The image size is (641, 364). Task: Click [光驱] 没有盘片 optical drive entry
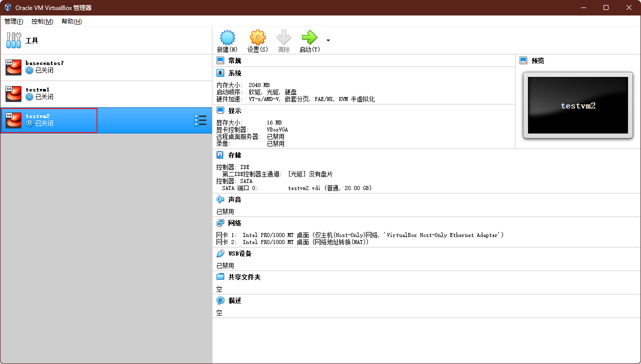pos(310,174)
